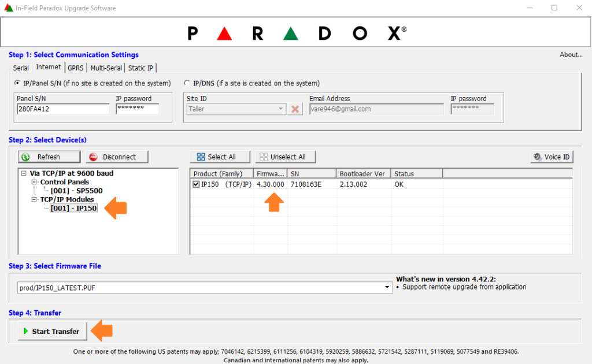The width and height of the screenshot is (592, 364).
Task: Click the Select All grid icon
Action: click(x=201, y=157)
